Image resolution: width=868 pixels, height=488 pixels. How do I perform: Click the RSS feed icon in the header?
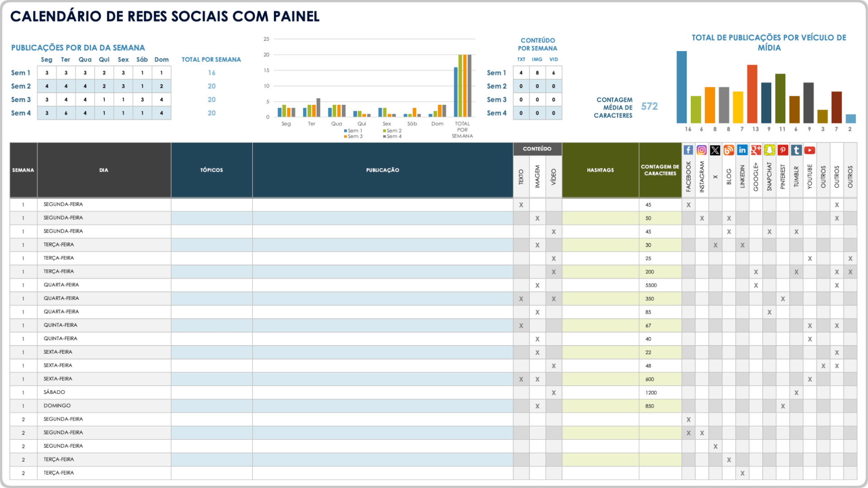pyautogui.click(x=728, y=151)
